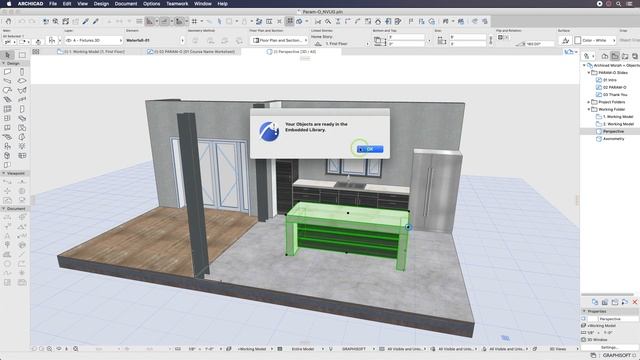The image size is (640, 360).
Task: Click the rotation angle input field
Action: click(x=539, y=44)
